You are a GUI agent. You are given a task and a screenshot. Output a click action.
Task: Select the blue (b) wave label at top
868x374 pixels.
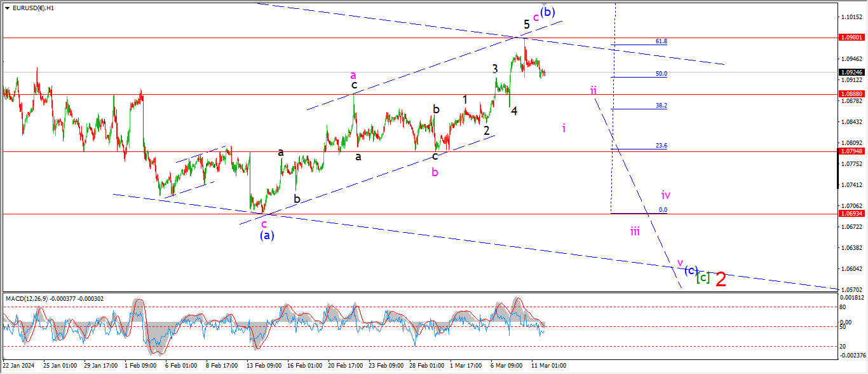(x=548, y=12)
